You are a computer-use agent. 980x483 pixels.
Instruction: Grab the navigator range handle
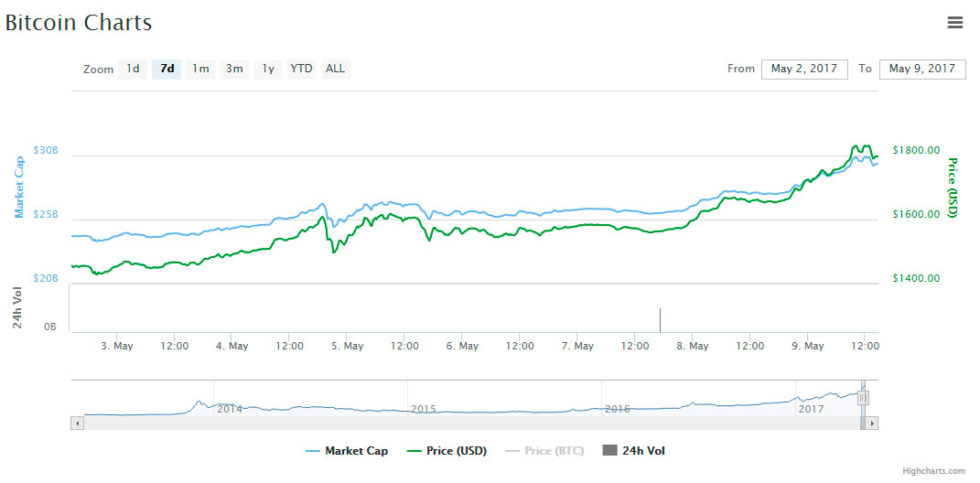pyautogui.click(x=863, y=397)
